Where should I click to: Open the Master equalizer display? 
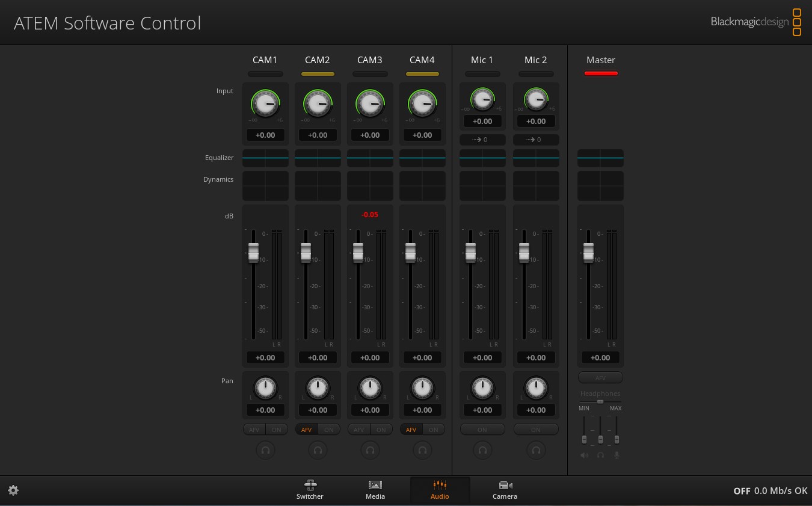(600, 158)
